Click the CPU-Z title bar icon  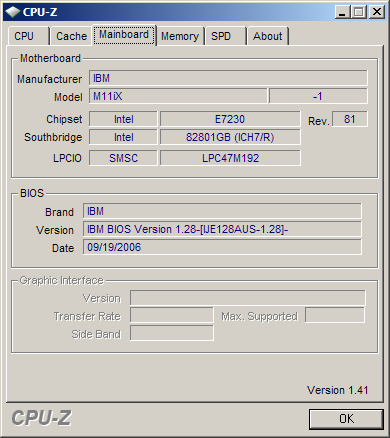pos(13,12)
